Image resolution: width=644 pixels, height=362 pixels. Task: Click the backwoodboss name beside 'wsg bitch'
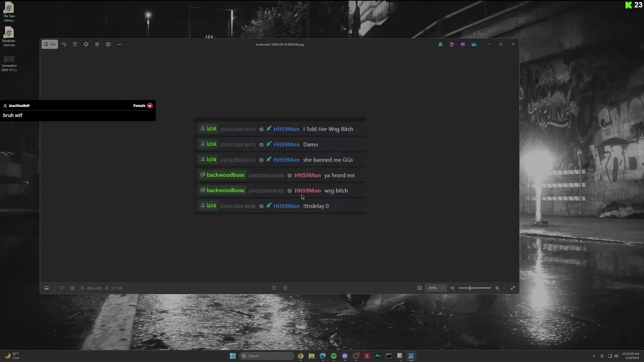click(225, 191)
